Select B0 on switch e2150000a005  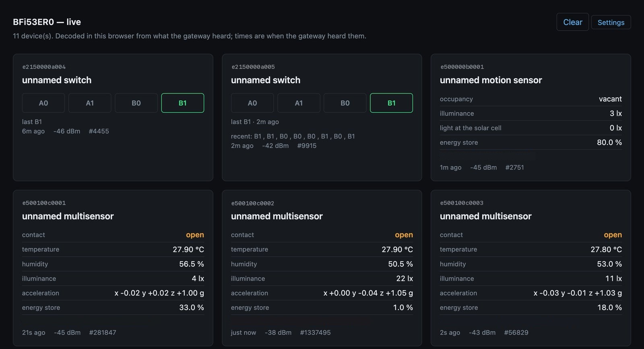coord(345,103)
